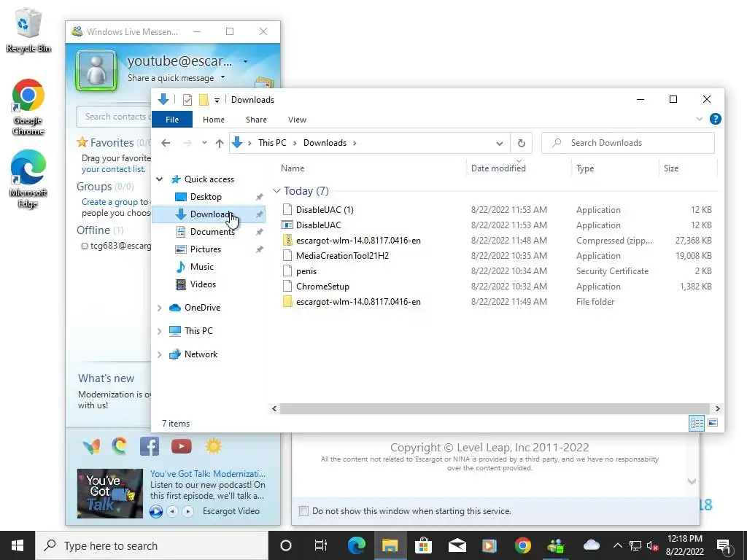Click weather sun icon in Messenger
The image size is (747, 560).
(214, 446)
